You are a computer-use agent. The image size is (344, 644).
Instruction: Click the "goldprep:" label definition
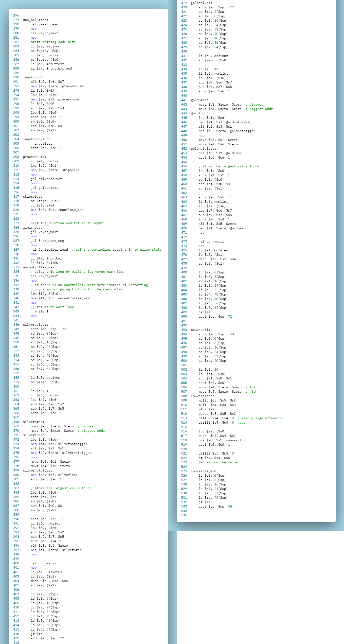click(x=200, y=100)
